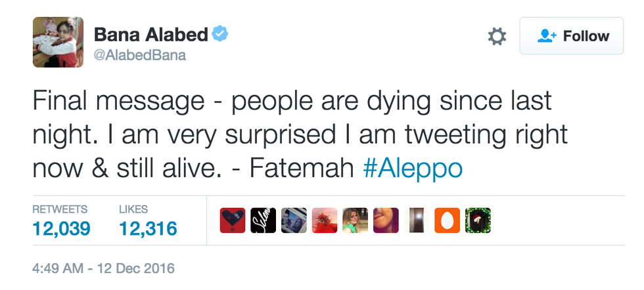Click the close-up lips liker avatar

coord(386,220)
